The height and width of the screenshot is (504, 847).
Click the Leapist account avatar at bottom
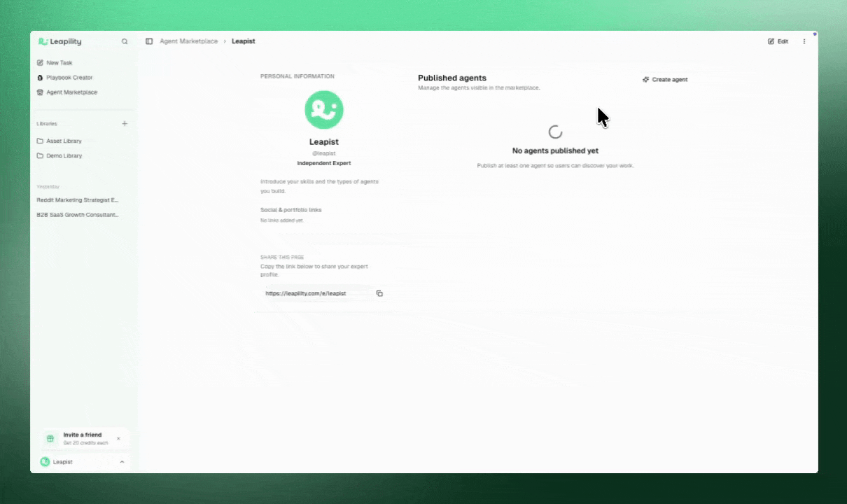45,462
